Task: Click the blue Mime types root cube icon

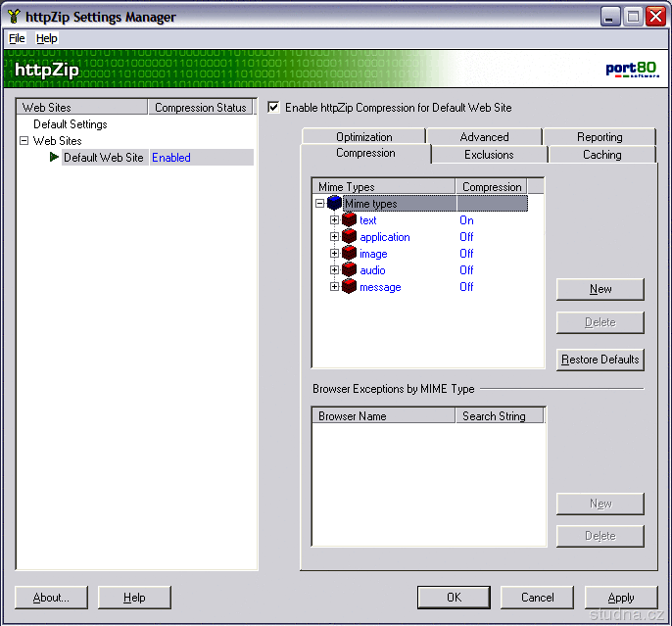Action: coord(334,204)
